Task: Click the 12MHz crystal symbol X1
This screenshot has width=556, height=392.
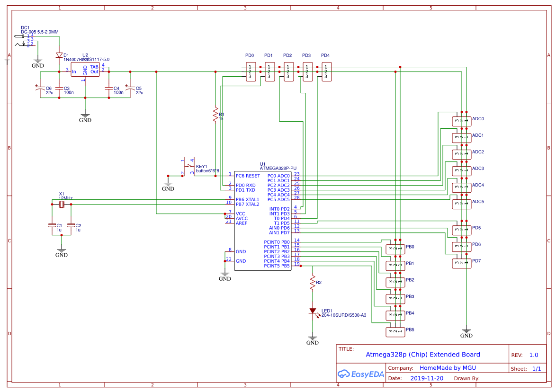Action: coord(61,205)
